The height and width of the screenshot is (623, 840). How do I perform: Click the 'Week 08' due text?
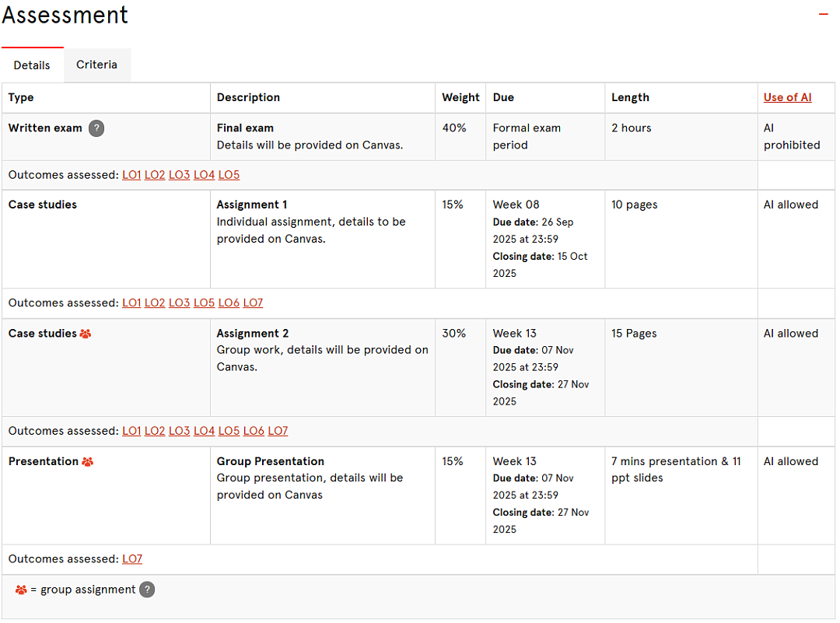(516, 205)
